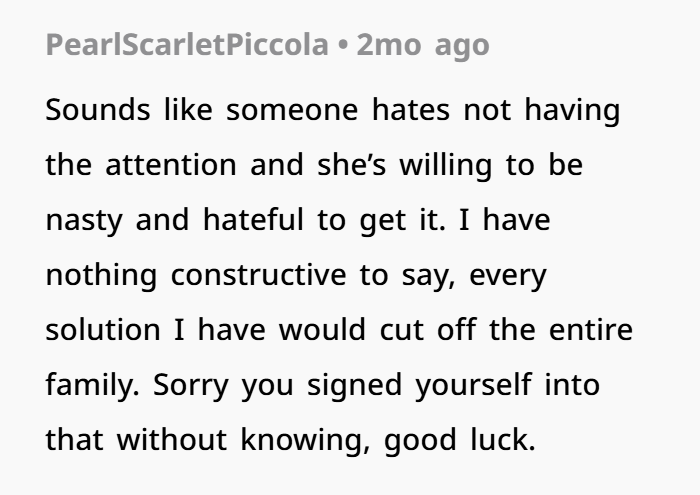Open the PearlScarletPiccola user profile
Image resolution: width=700 pixels, height=495 pixels.
[187, 45]
